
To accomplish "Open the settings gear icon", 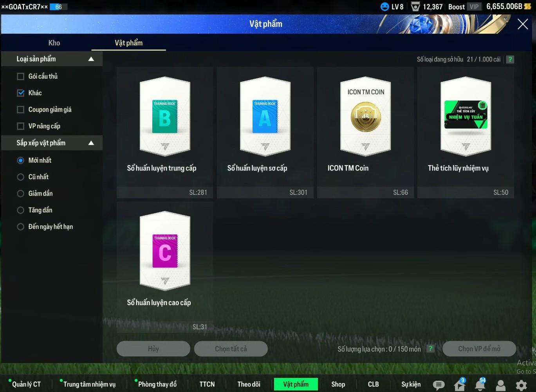I will (x=521, y=385).
